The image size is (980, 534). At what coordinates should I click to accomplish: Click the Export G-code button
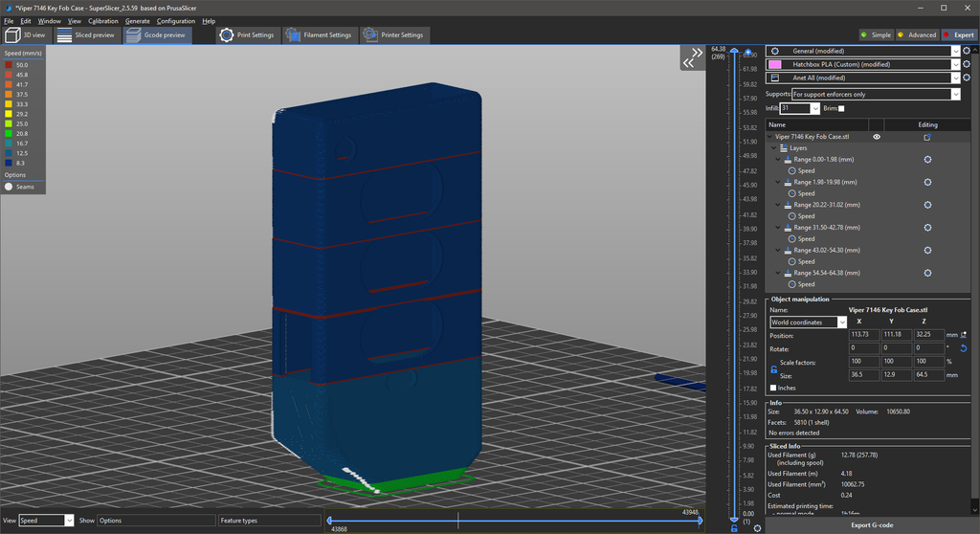tap(872, 524)
